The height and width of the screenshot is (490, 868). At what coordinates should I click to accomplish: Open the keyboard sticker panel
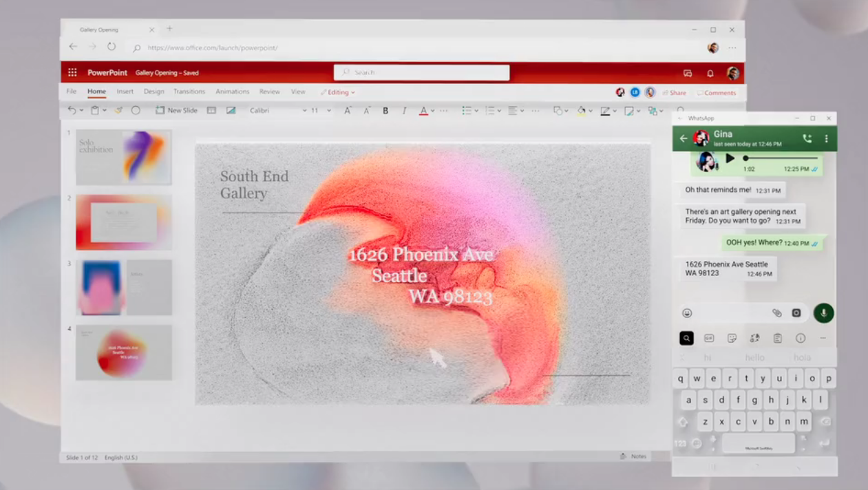[732, 338]
